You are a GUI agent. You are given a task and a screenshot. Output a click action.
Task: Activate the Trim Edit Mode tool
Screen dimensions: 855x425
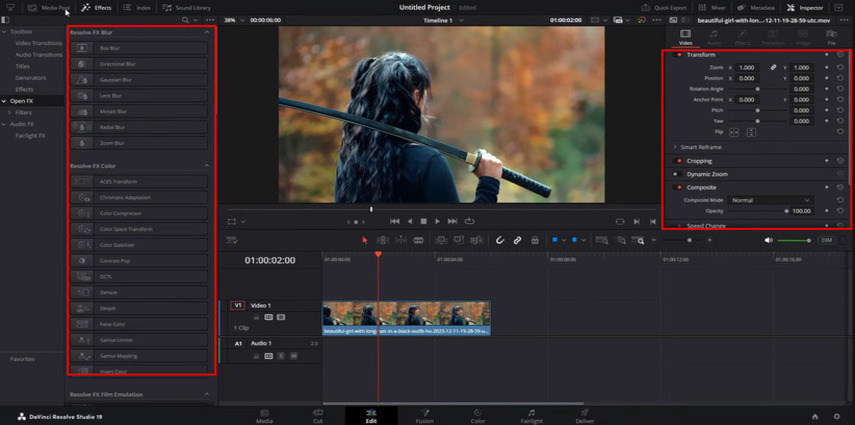(383, 240)
